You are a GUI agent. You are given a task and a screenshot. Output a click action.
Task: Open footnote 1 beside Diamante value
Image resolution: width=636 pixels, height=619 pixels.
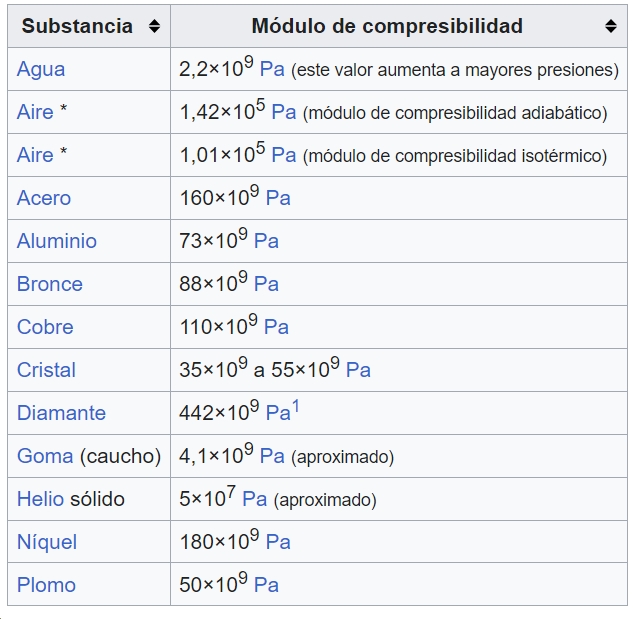click(296, 406)
